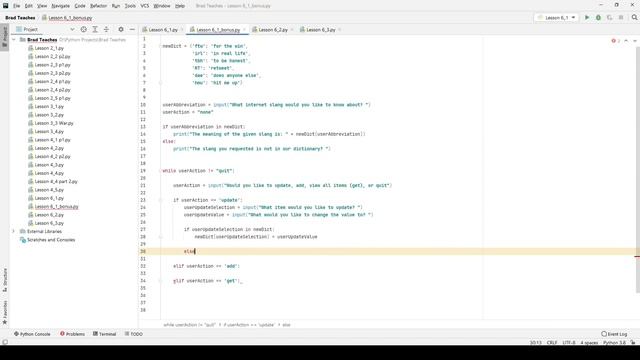Open the File menu
Image resolution: width=640 pixels, height=360 pixels.
point(16,6)
